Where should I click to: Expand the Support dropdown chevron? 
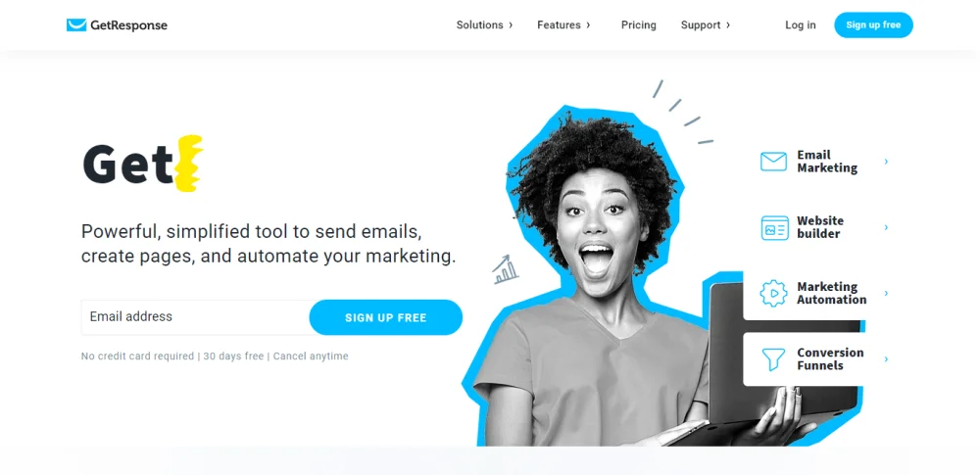(x=728, y=25)
